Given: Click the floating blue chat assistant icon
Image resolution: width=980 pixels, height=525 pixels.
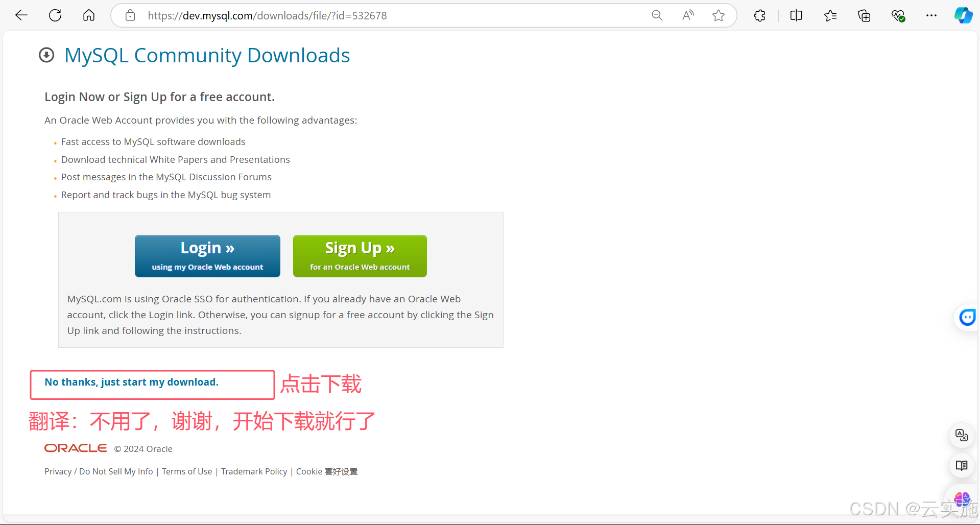Looking at the screenshot, I should tap(967, 318).
